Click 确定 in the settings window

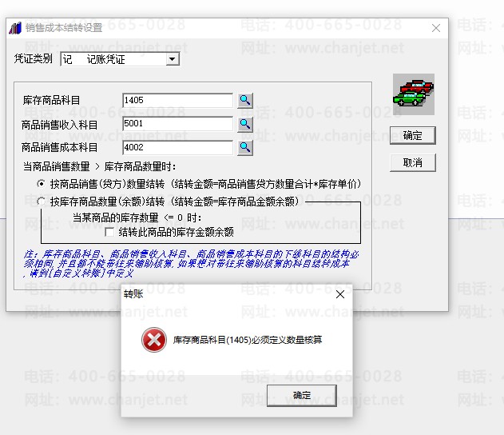click(x=413, y=135)
